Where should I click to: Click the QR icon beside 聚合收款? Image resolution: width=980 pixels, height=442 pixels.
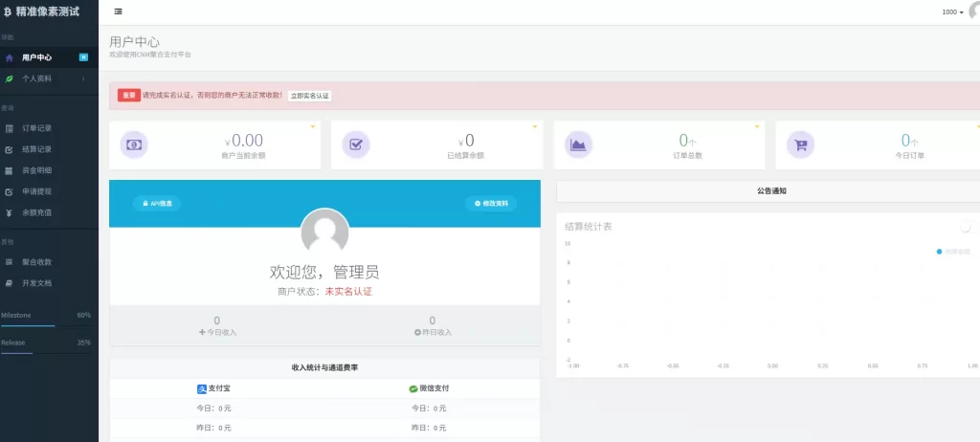pos(9,262)
